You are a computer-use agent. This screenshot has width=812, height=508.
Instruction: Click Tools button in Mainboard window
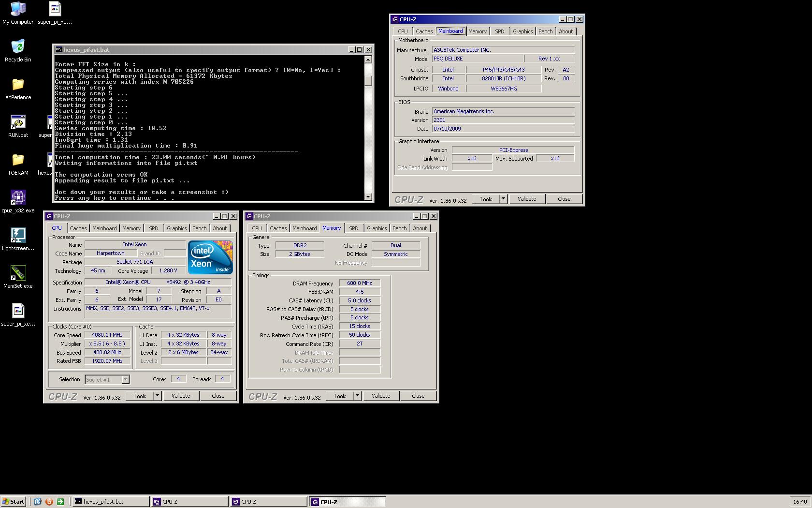(x=486, y=199)
